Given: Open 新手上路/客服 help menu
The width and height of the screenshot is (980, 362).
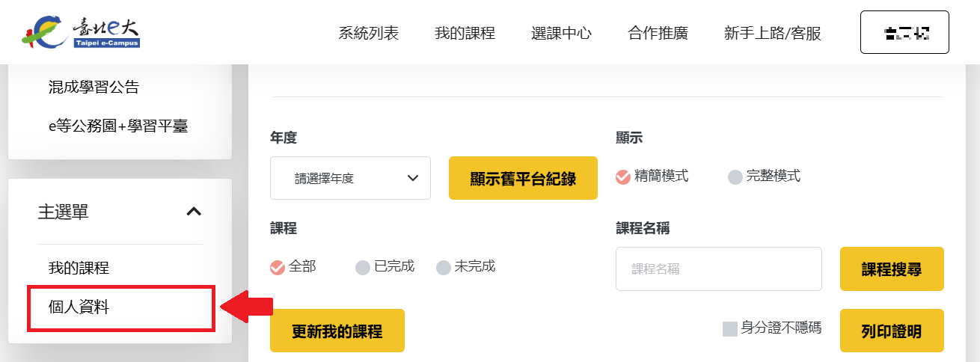Looking at the screenshot, I should point(773,33).
